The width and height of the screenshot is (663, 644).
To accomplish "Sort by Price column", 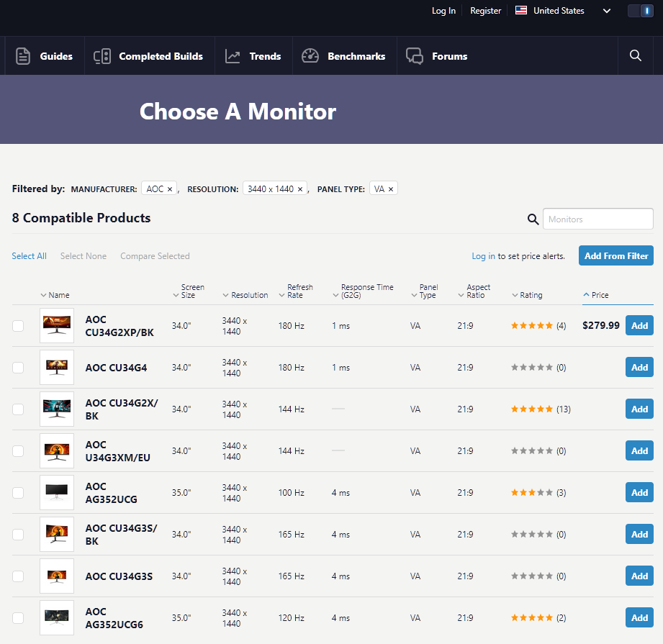I will tap(596, 295).
